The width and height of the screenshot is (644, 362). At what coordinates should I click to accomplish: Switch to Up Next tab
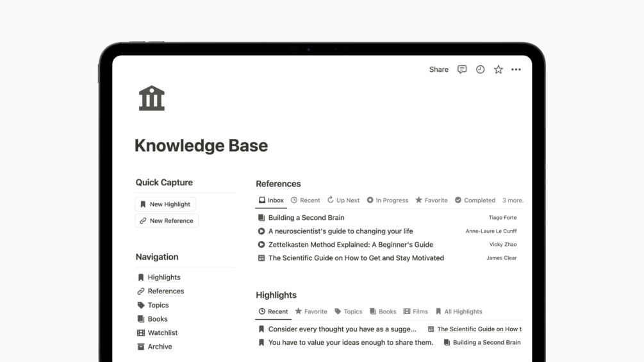[343, 201]
